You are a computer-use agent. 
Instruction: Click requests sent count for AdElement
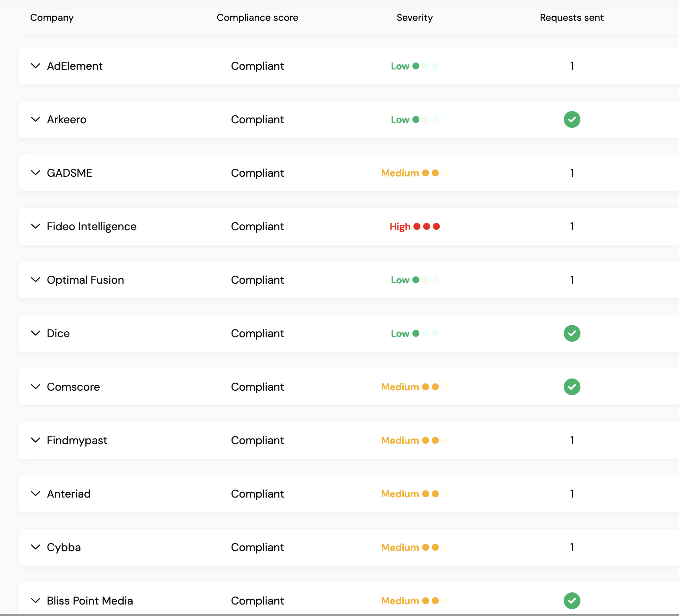point(572,66)
